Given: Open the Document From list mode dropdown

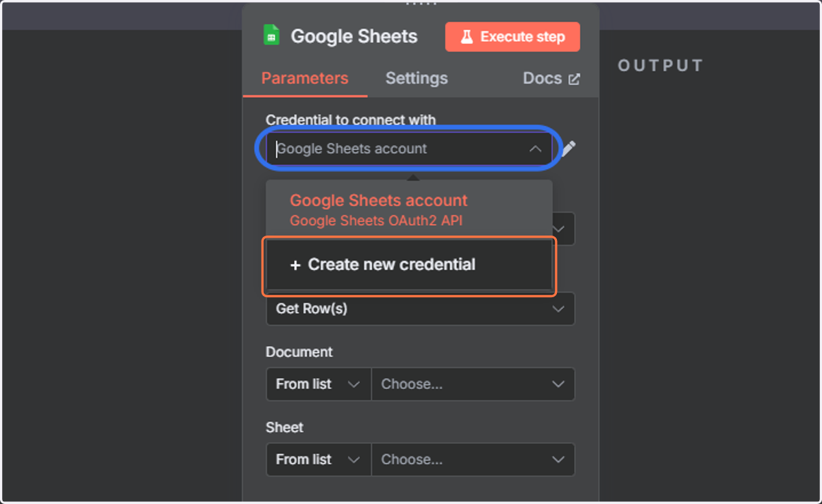Looking at the screenshot, I should [x=319, y=384].
